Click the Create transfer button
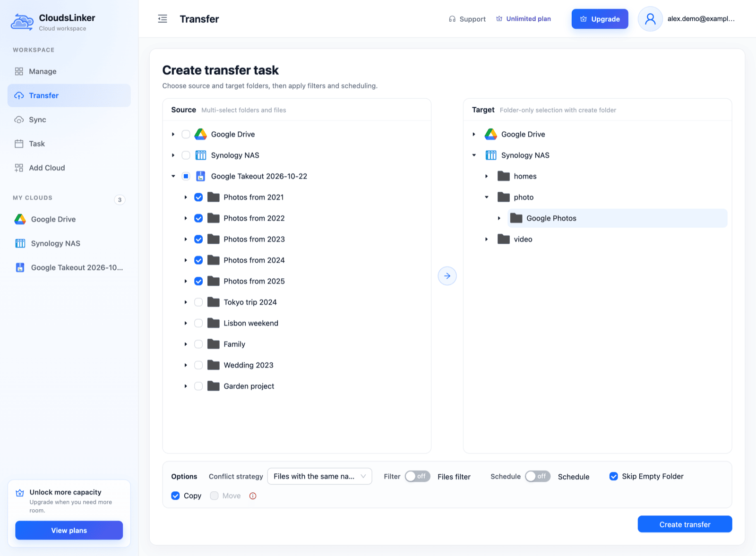The height and width of the screenshot is (556, 756). 685,524
